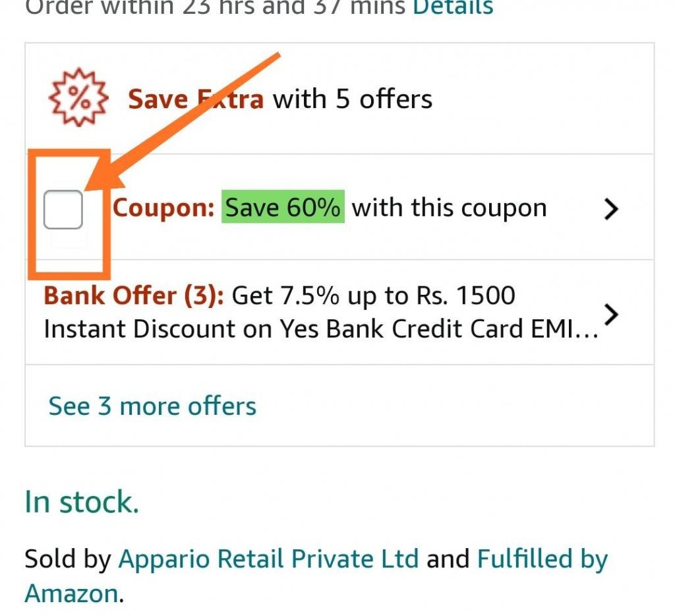Screen dimensions: 675x616
Task: Open the Bank Offer details via its chevron
Action: (x=612, y=314)
